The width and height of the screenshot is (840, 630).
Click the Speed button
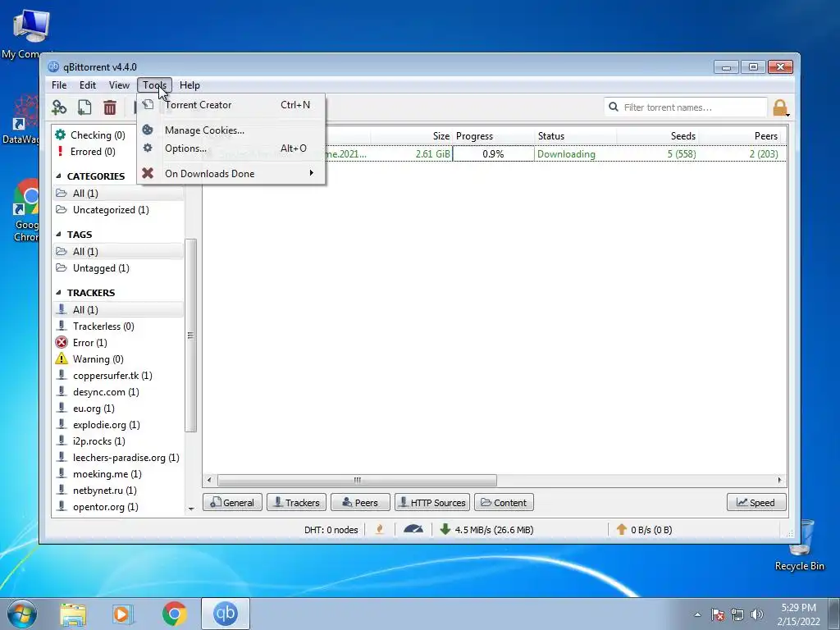(x=756, y=503)
